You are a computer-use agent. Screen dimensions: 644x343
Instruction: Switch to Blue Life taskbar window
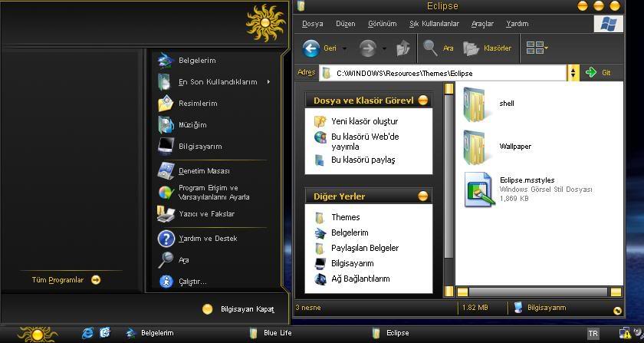(x=271, y=333)
